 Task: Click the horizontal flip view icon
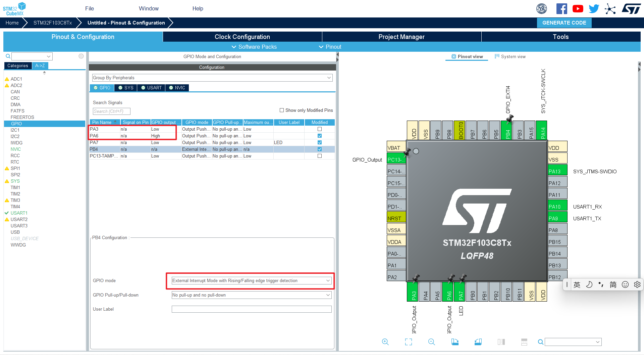coord(501,342)
